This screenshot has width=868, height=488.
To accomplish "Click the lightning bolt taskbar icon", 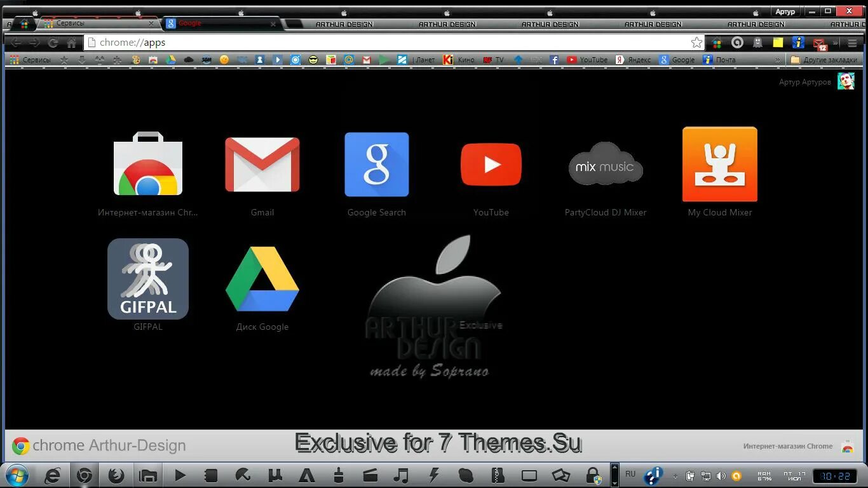I will point(434,475).
